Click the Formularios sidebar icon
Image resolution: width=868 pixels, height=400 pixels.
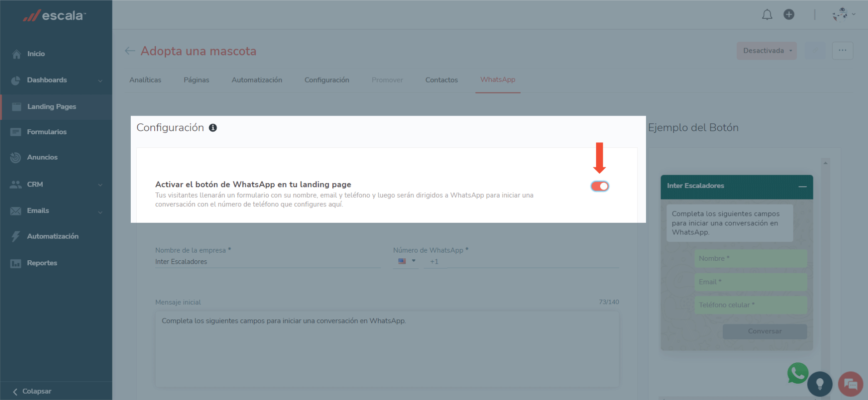coord(16,132)
